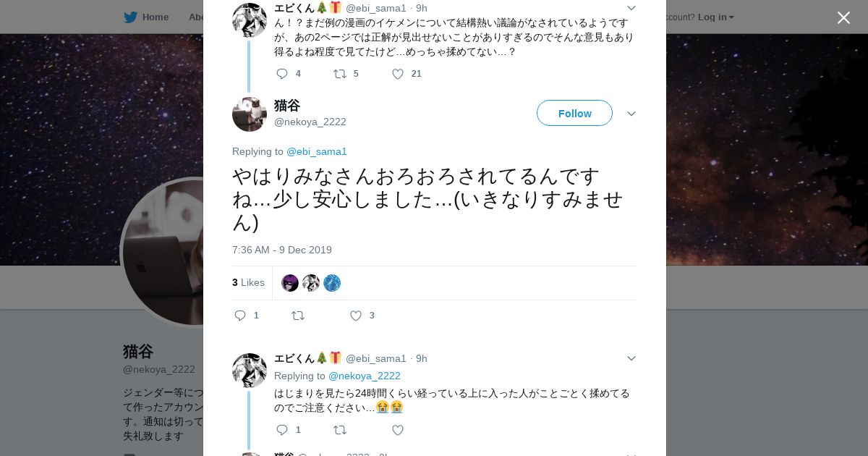Expand options chevron on bottom ebi_sama1 reply

[x=631, y=358]
